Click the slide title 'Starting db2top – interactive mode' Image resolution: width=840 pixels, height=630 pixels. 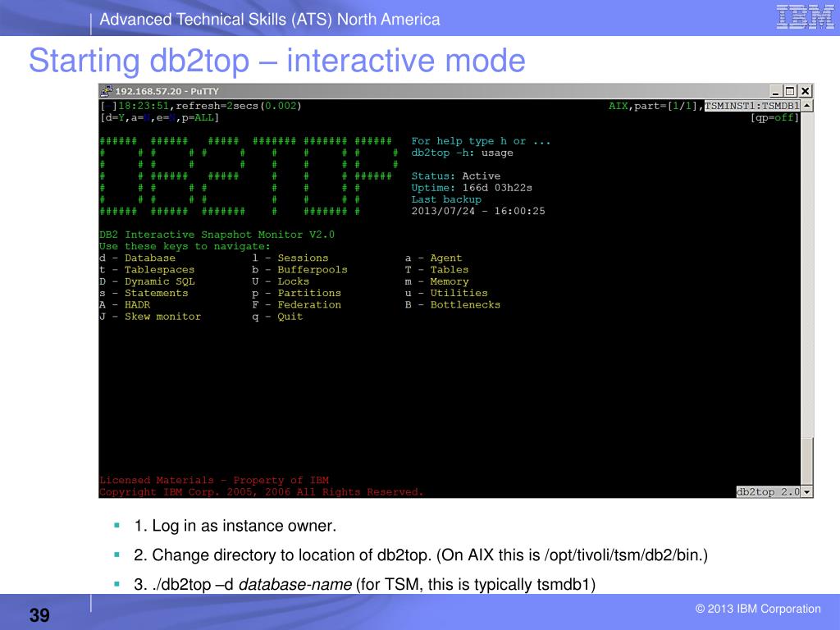[x=277, y=61]
